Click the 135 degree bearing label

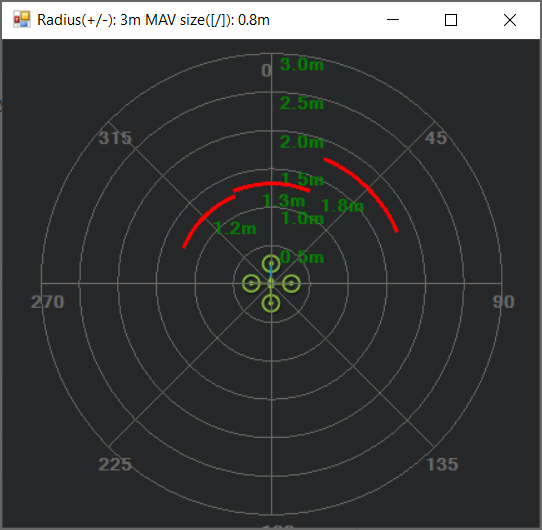point(442,464)
